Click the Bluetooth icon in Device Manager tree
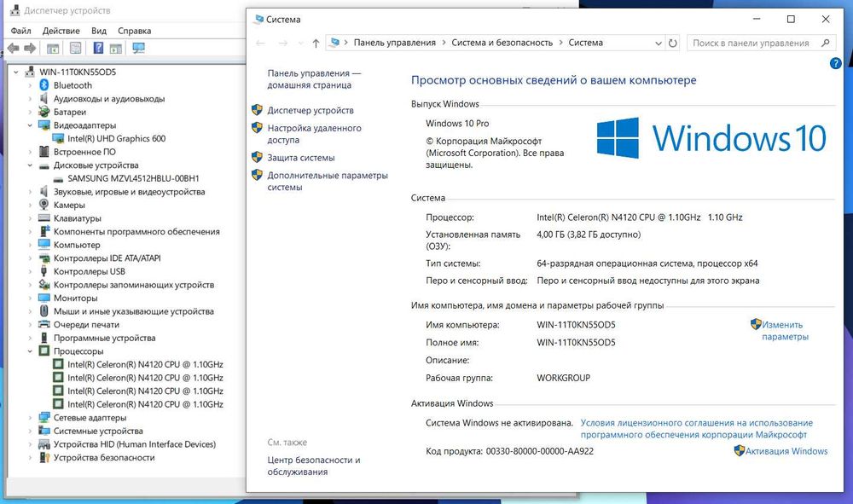Image resolution: width=853 pixels, height=504 pixels. click(x=44, y=85)
